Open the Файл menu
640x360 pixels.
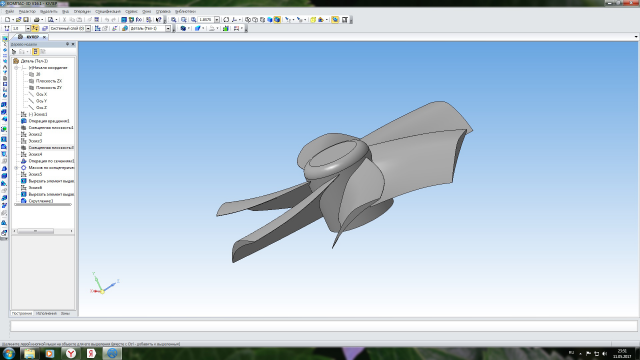tap(10, 11)
